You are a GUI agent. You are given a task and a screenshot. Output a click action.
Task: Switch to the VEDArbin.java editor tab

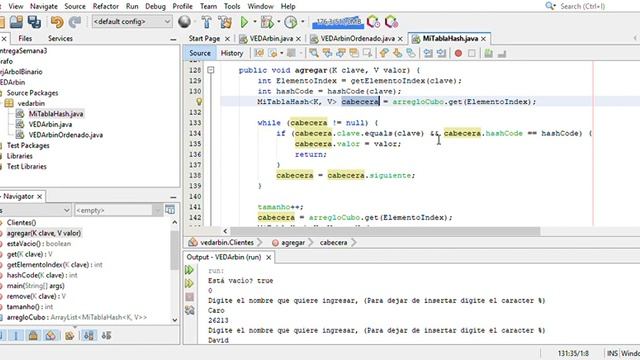pyautogui.click(x=271, y=38)
